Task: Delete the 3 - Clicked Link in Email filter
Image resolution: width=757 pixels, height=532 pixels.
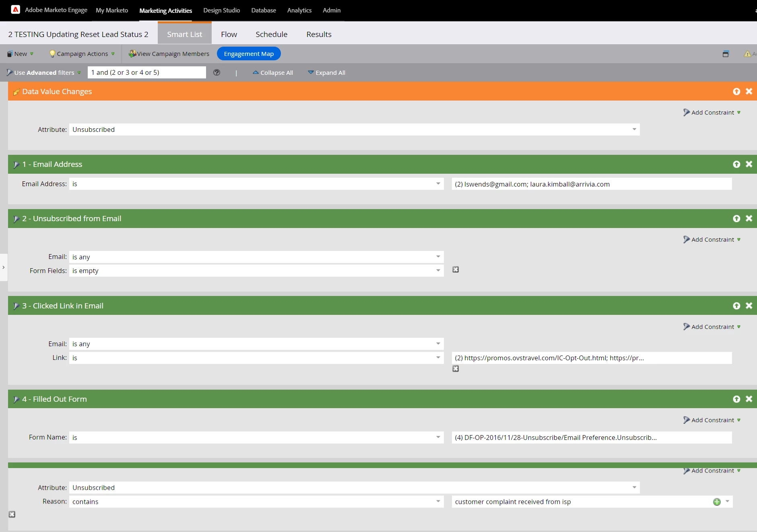Action: pos(749,306)
